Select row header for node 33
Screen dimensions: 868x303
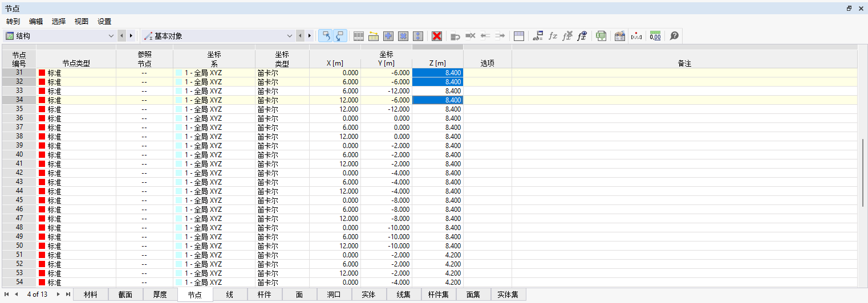tap(19, 91)
